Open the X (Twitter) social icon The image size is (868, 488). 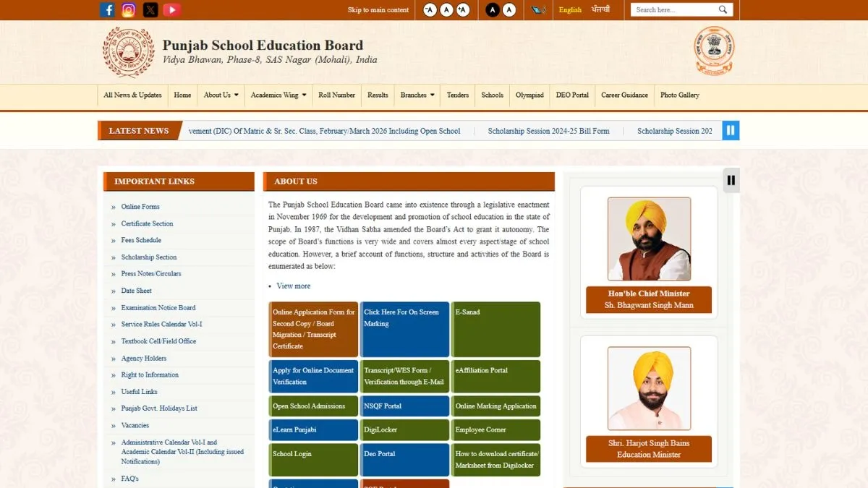(x=150, y=9)
